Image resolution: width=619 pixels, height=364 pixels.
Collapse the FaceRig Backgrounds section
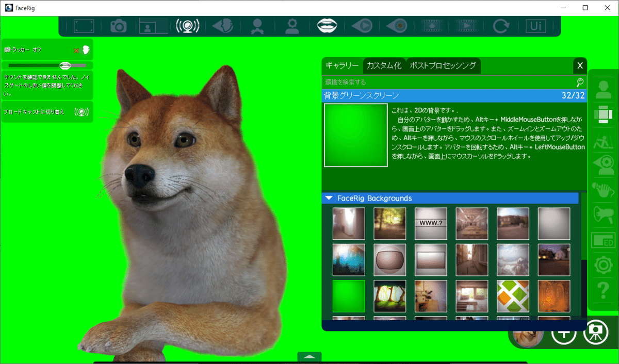tap(329, 198)
